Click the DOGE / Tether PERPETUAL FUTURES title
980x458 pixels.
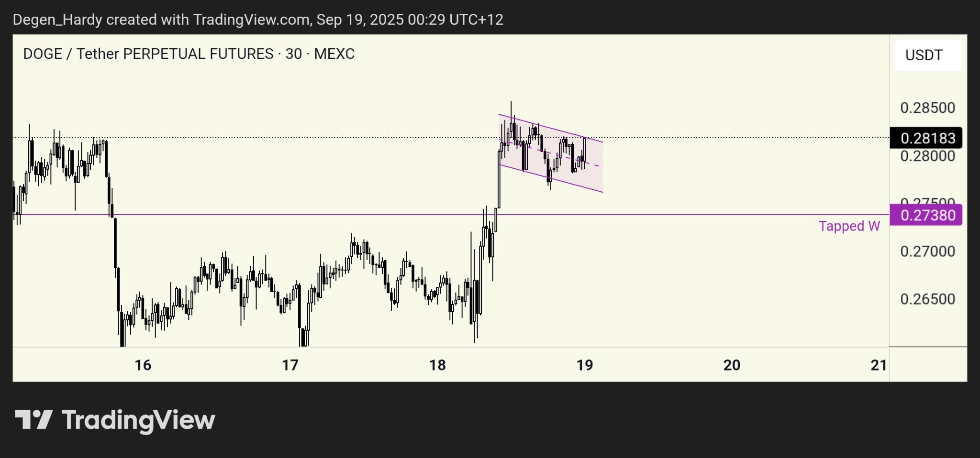(x=148, y=54)
